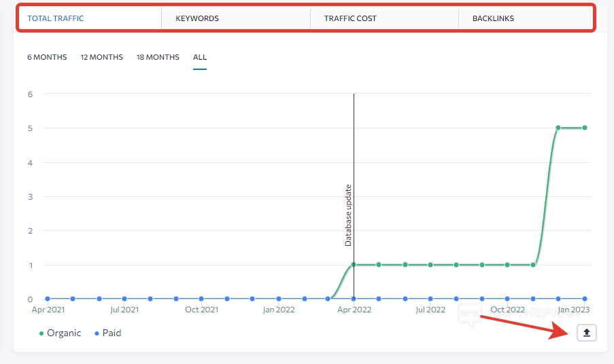Click the last Organic point at value 5
The height and width of the screenshot is (364, 614).
tap(584, 128)
